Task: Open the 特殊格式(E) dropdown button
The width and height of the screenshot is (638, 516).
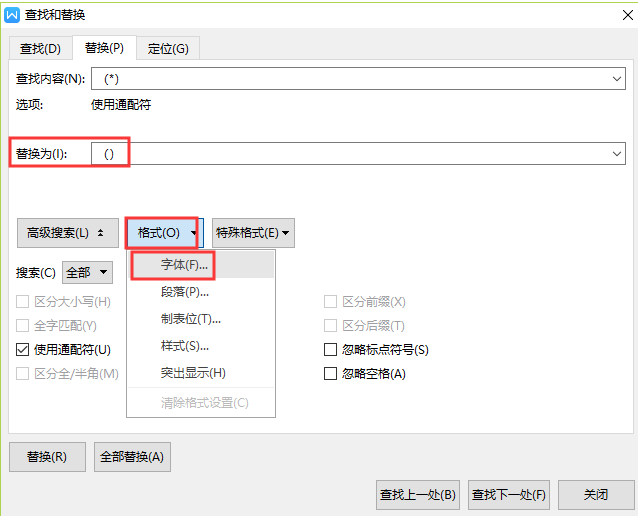Action: pyautogui.click(x=253, y=233)
